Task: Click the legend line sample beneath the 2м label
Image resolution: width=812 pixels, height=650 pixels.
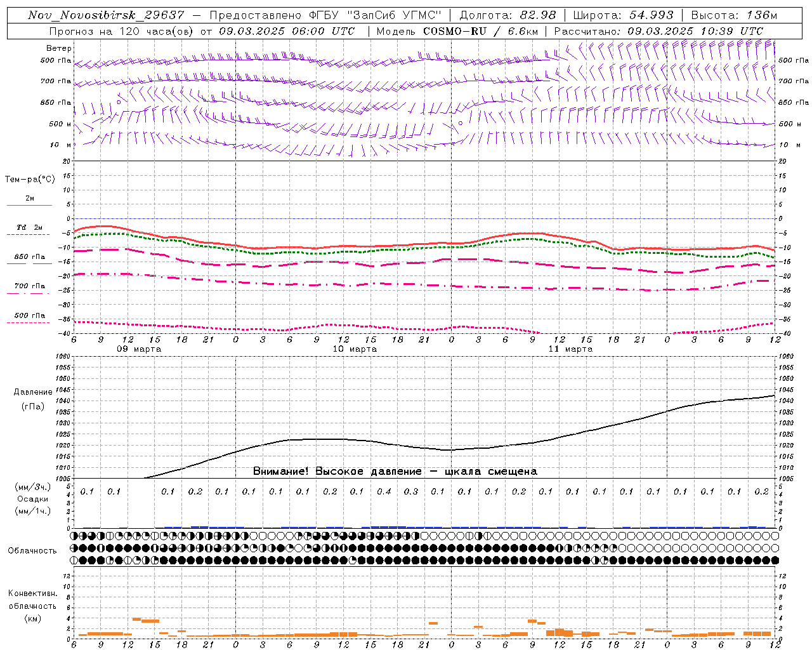Action: (29, 205)
